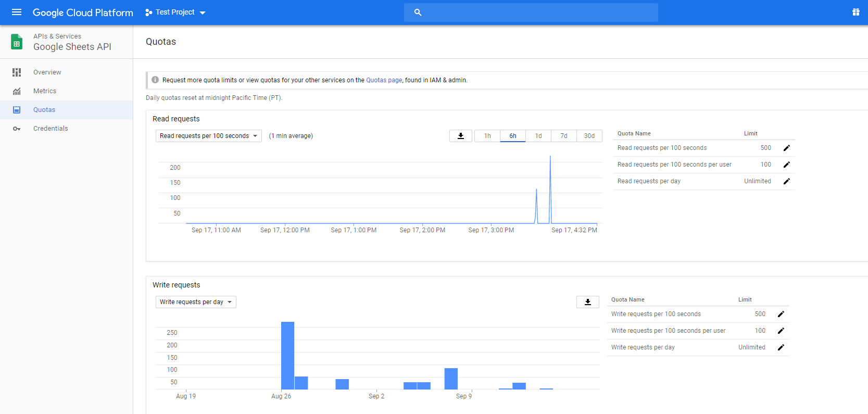
Task: Edit the Read requests per day limit
Action: [x=786, y=181]
